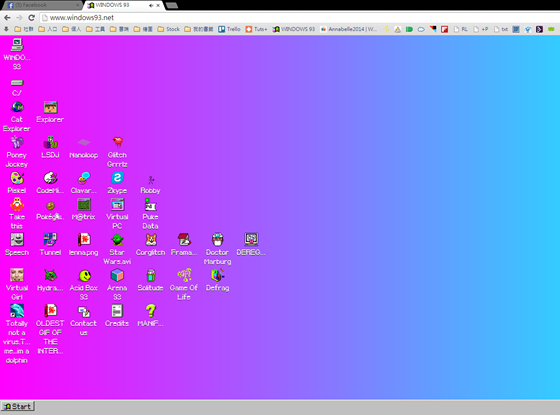Open the DEREG... icon

click(x=251, y=240)
